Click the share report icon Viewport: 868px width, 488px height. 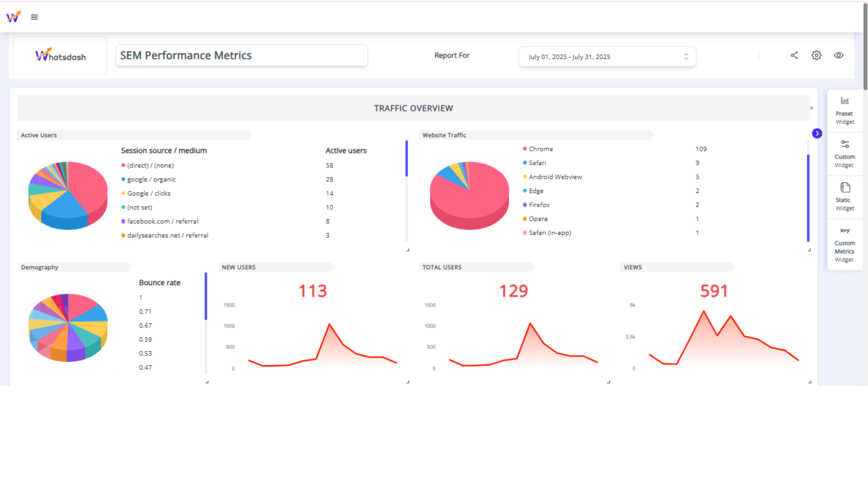794,55
